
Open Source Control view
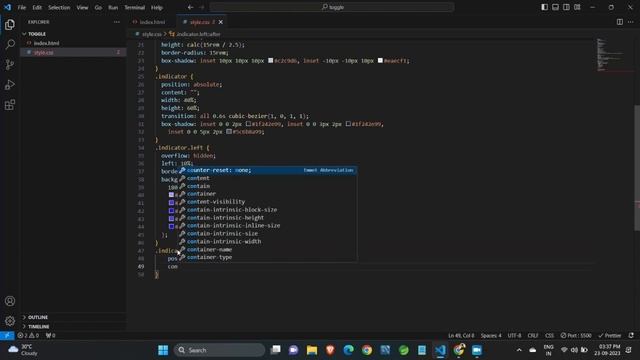pyautogui.click(x=10, y=64)
